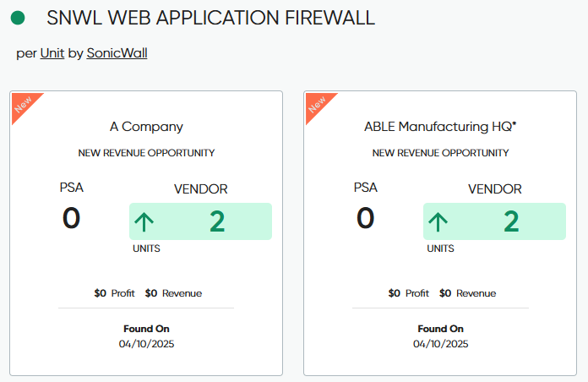Click the up arrow in A Company vendor box

click(x=144, y=221)
